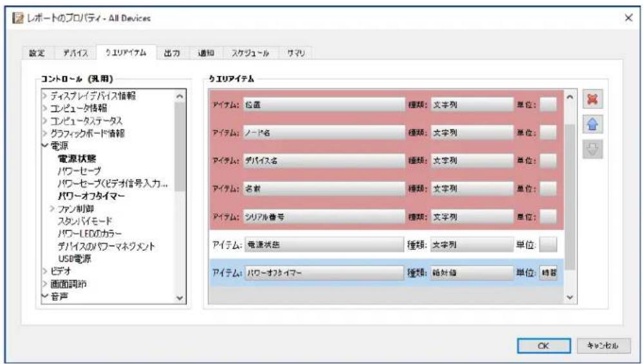This screenshot has width=643, height=364.
Task: Expand コンピュータ情報 tree node
Action: [x=44, y=108]
